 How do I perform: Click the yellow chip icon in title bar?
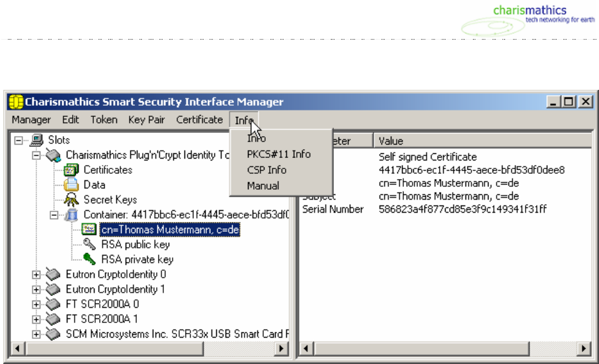pyautogui.click(x=16, y=102)
